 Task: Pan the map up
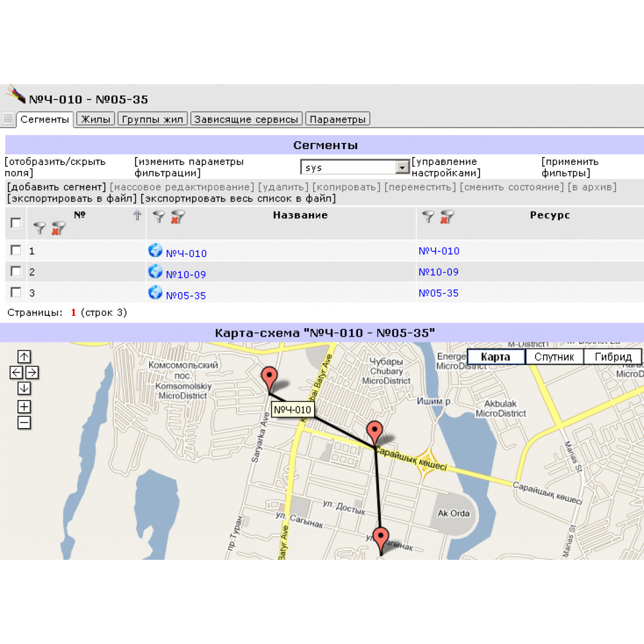point(24,356)
